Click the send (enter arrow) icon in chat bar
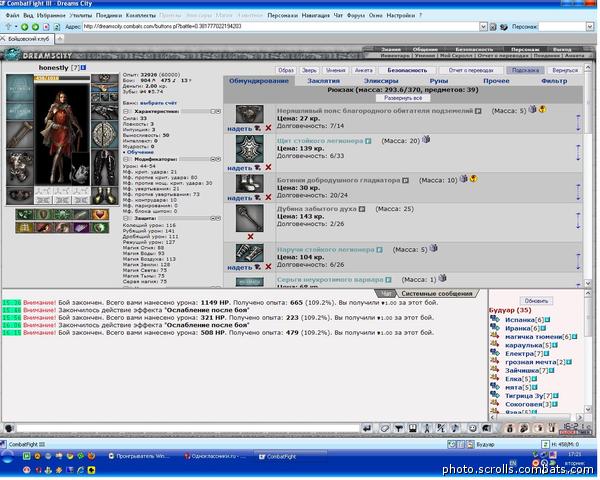The height and width of the screenshot is (480, 600). (x=367, y=428)
